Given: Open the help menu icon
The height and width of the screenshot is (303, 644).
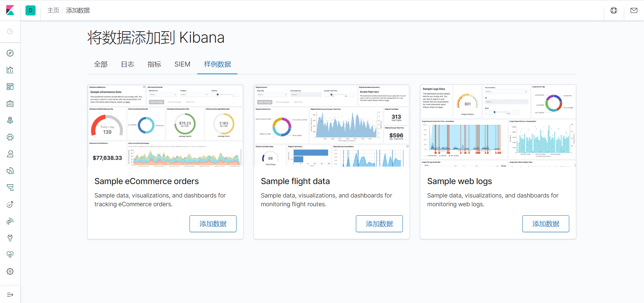Looking at the screenshot, I should tap(614, 10).
